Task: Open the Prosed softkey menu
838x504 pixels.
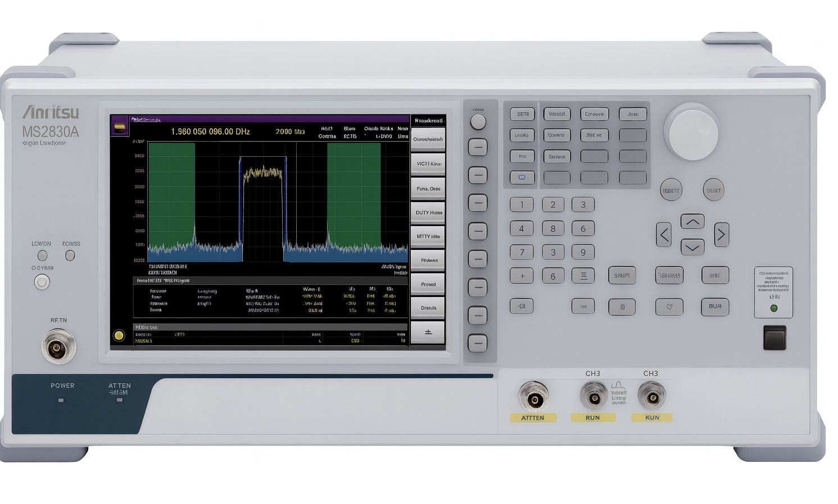Action: pyautogui.click(x=428, y=284)
